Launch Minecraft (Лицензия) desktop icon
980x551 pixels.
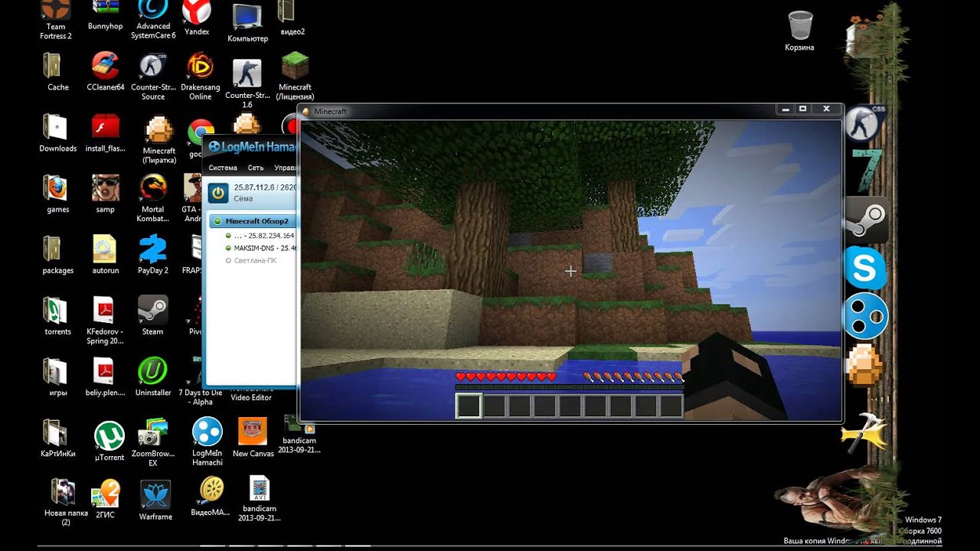coord(295,77)
